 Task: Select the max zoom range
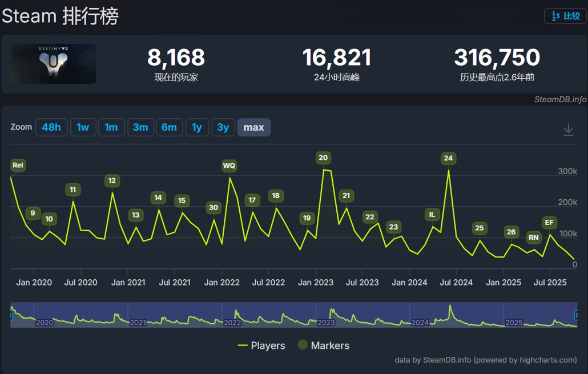tap(253, 127)
